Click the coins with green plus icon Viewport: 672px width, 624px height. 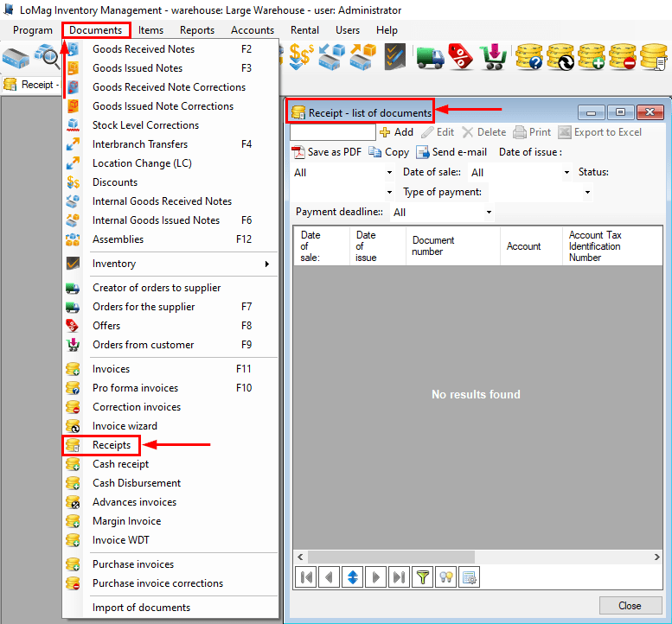click(x=591, y=56)
